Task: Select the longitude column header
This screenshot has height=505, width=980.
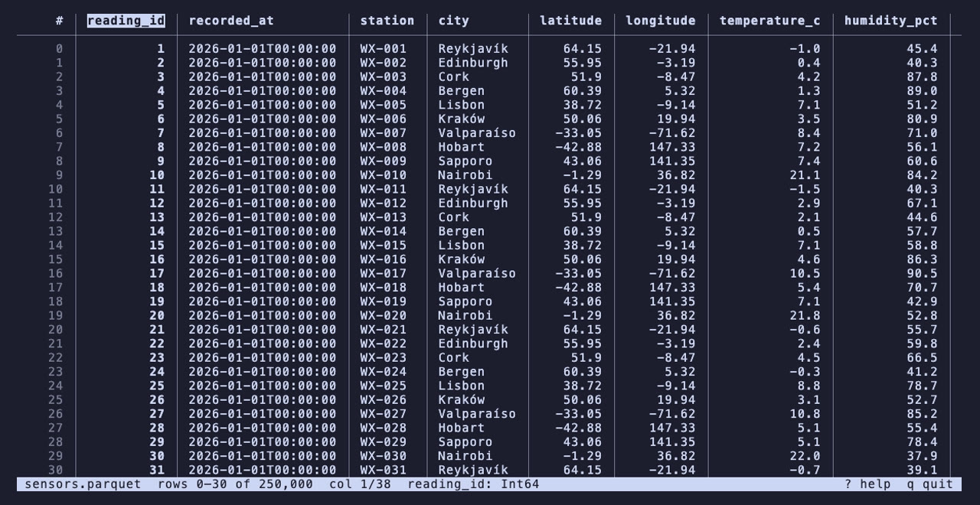Action: [x=661, y=21]
